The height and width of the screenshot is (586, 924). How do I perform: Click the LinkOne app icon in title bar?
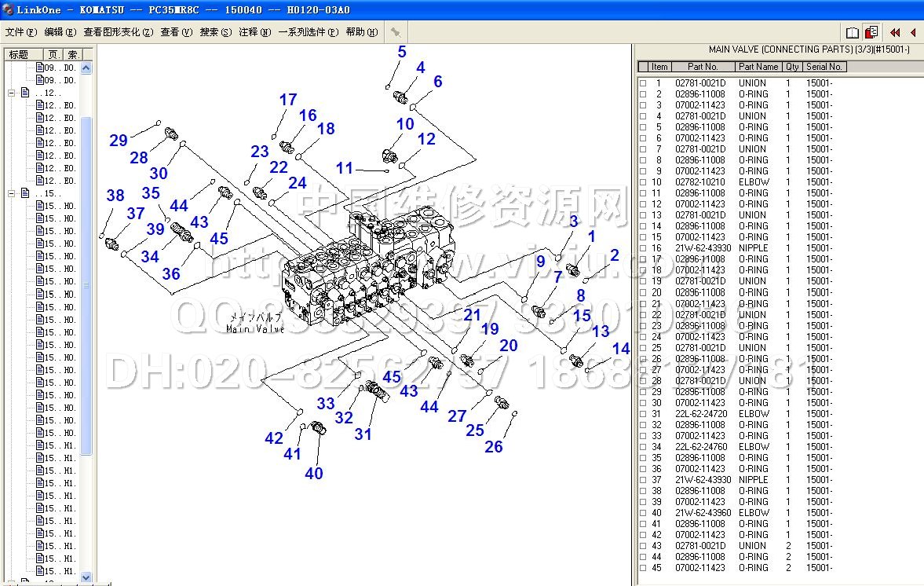(x=8, y=9)
